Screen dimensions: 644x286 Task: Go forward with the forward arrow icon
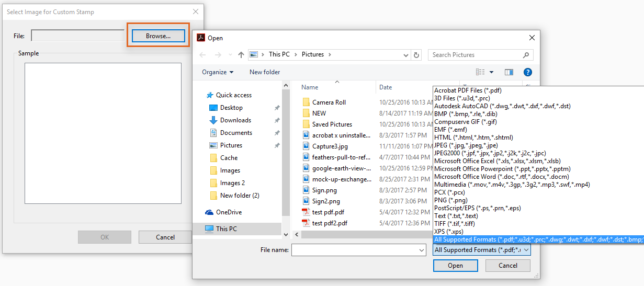218,55
